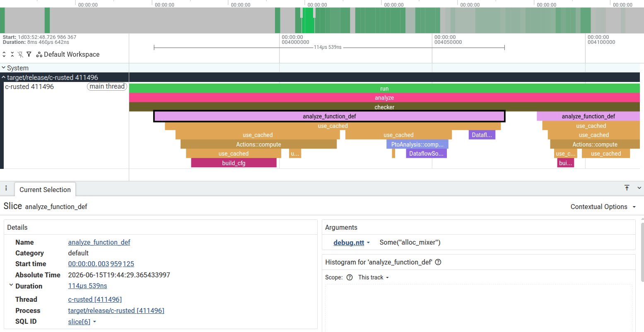644x332 pixels.
Task: Click the unpin tracks icon
Action: [20, 54]
